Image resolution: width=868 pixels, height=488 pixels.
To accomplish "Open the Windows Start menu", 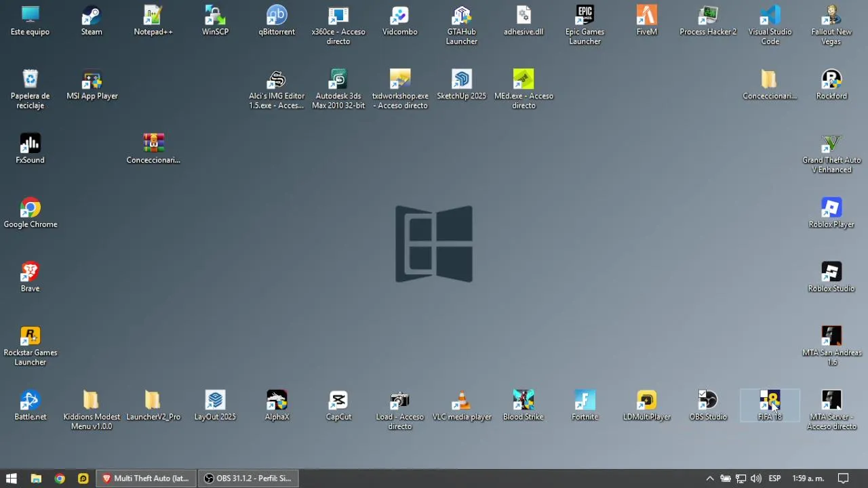I will (x=12, y=479).
